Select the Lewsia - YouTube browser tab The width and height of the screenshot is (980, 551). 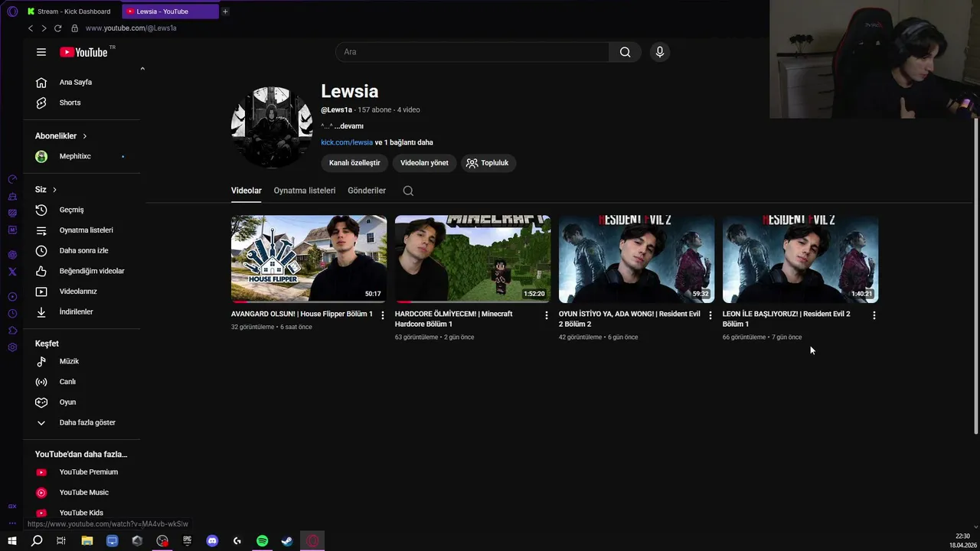coord(168,11)
